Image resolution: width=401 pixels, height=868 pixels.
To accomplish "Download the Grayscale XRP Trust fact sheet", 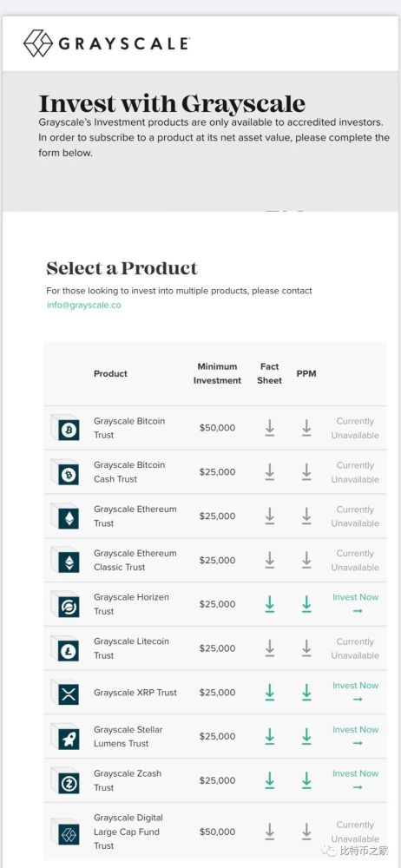I will (x=270, y=692).
